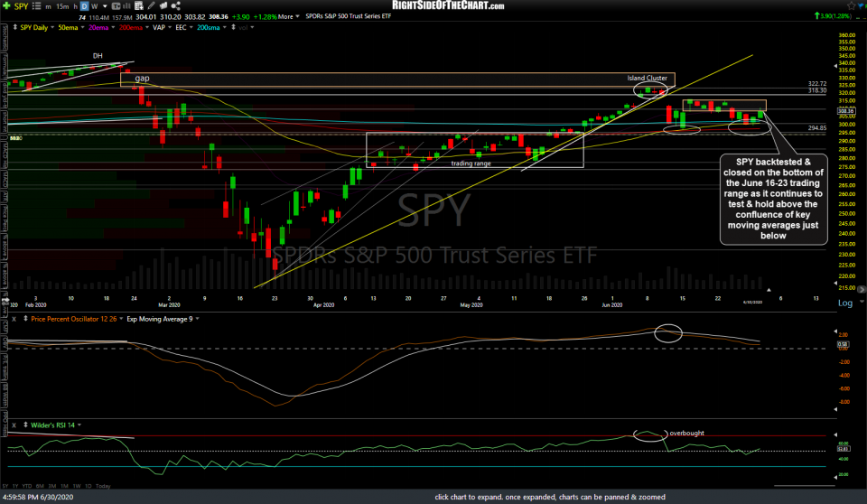Click the green plus add-symbol icon
The image size is (867, 504).
6,5
